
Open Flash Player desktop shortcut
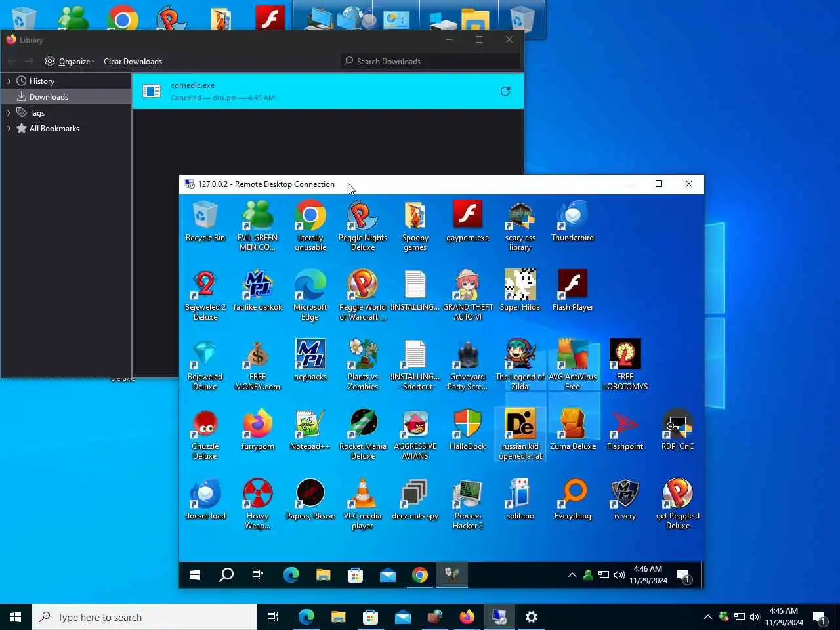tap(572, 290)
